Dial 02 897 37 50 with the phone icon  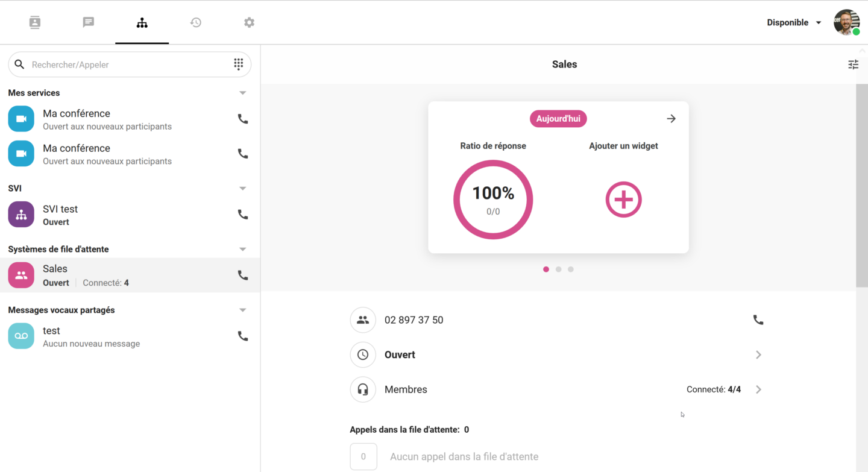(x=758, y=319)
